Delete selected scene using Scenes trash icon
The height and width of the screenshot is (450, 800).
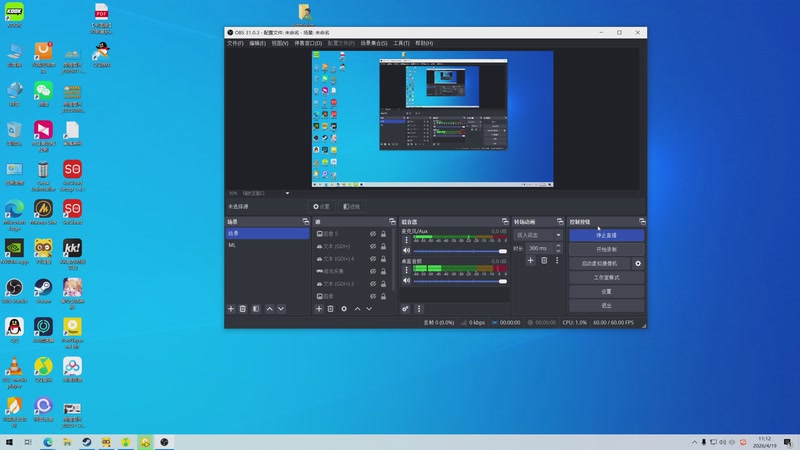click(x=243, y=309)
